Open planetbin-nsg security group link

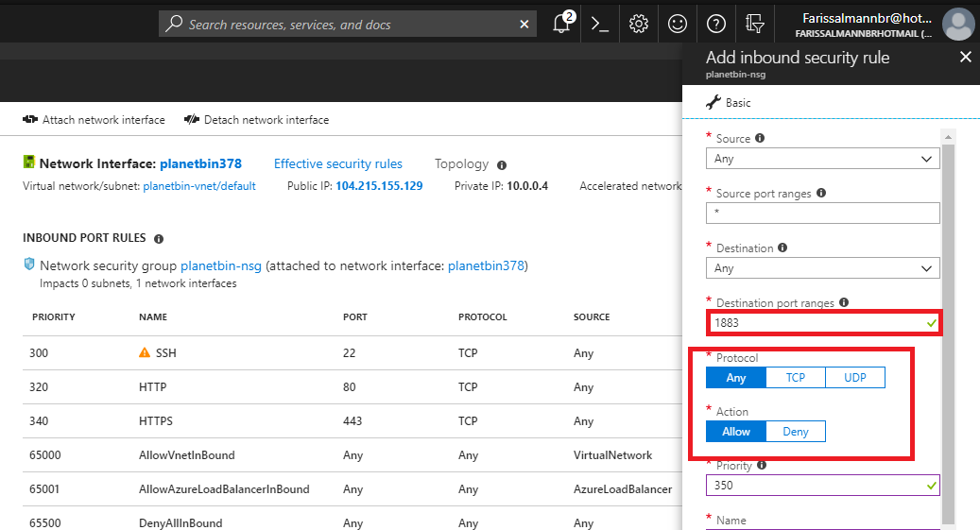(221, 265)
